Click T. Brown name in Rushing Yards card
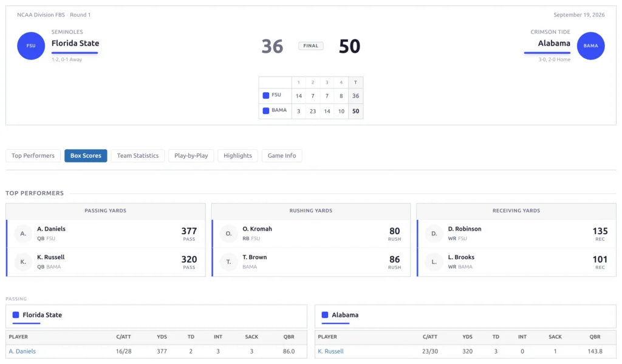 pos(255,257)
